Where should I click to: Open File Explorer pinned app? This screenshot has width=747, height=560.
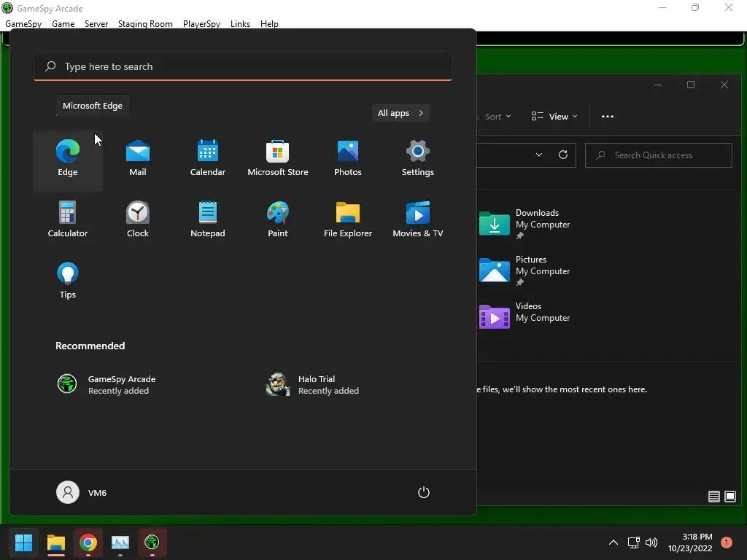(348, 221)
